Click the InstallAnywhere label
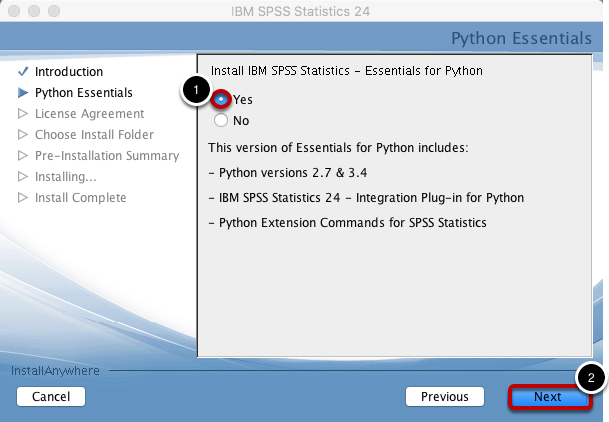This screenshot has height=422, width=609. (55, 371)
